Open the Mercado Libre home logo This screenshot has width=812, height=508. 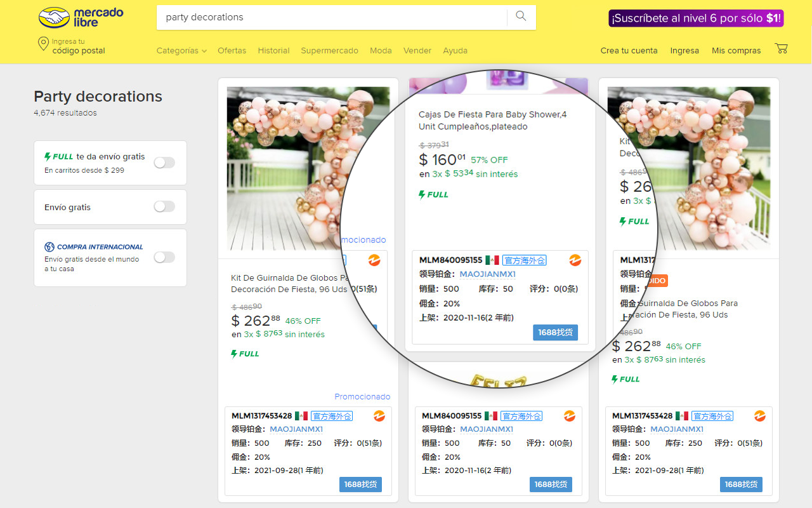click(81, 17)
